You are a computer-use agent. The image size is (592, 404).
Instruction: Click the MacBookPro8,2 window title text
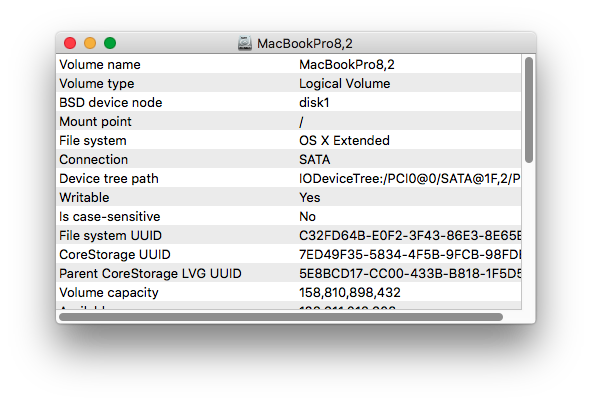[x=305, y=43]
